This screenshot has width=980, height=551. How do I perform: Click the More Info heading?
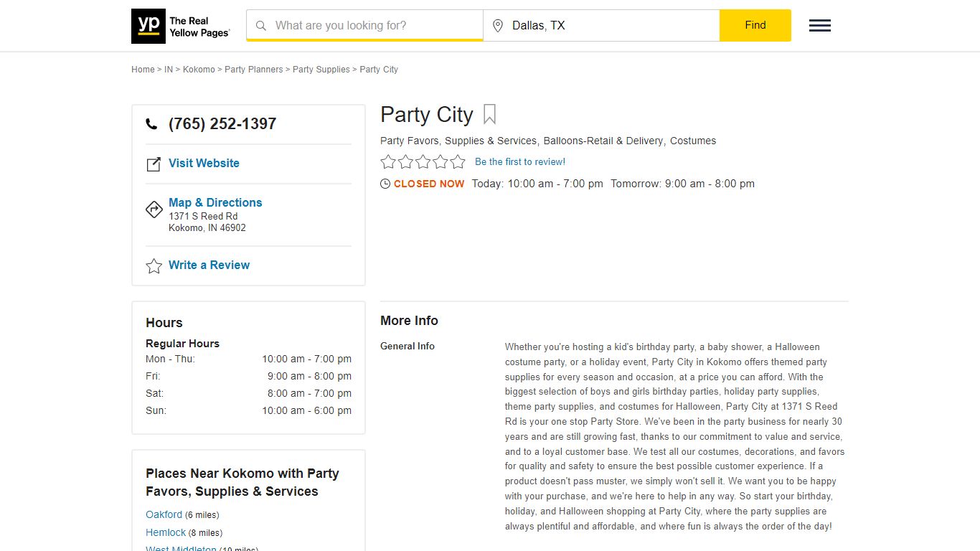pos(409,321)
